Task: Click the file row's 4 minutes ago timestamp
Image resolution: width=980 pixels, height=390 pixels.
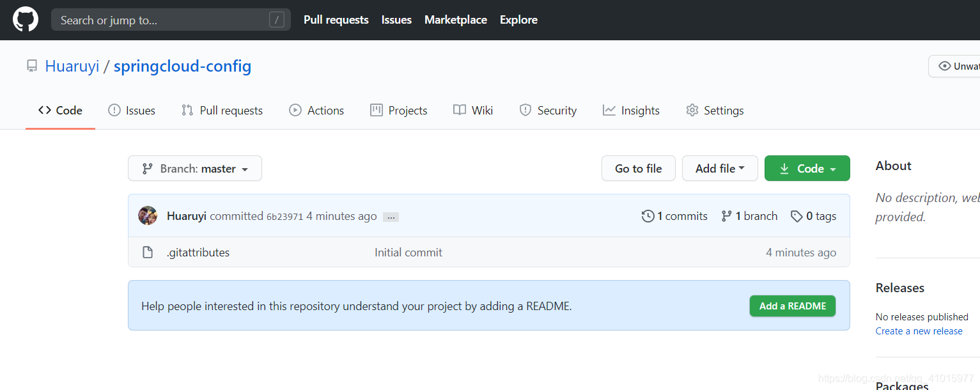Action: [801, 252]
